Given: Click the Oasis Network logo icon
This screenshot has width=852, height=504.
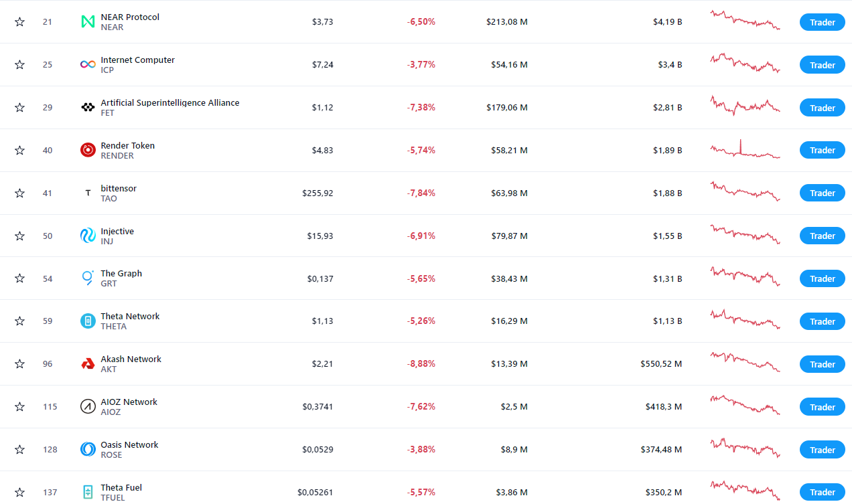Looking at the screenshot, I should pos(88,449).
